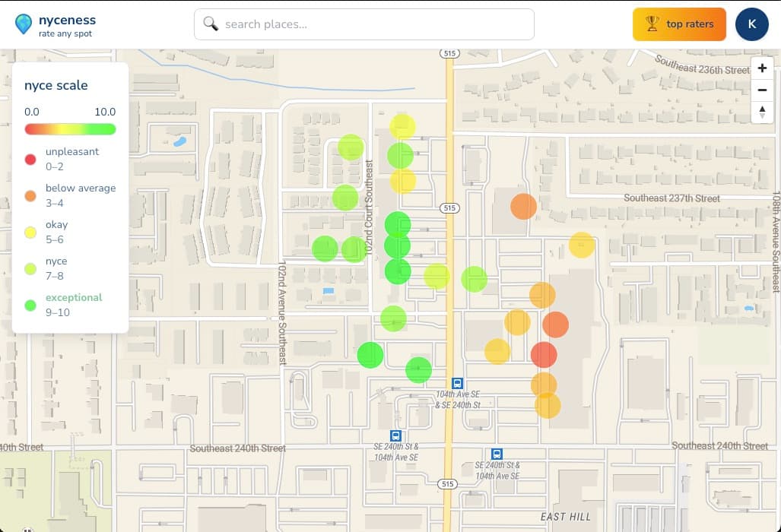Click the tilt arrows control below the zoom buttons
781x532 pixels.
point(762,112)
